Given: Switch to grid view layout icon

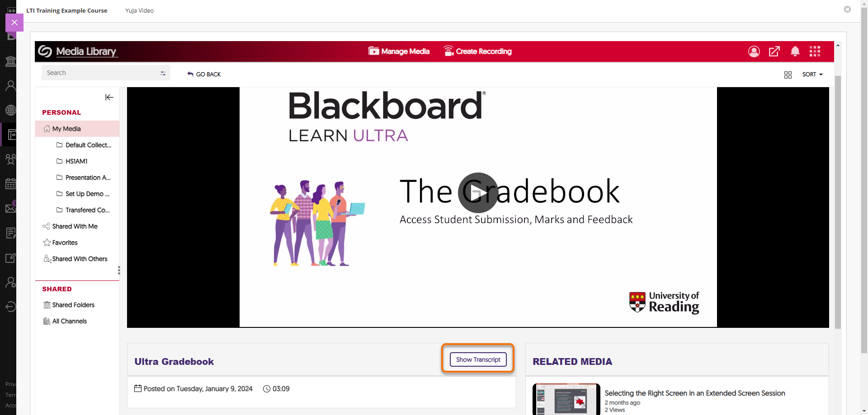Looking at the screenshot, I should 788,75.
